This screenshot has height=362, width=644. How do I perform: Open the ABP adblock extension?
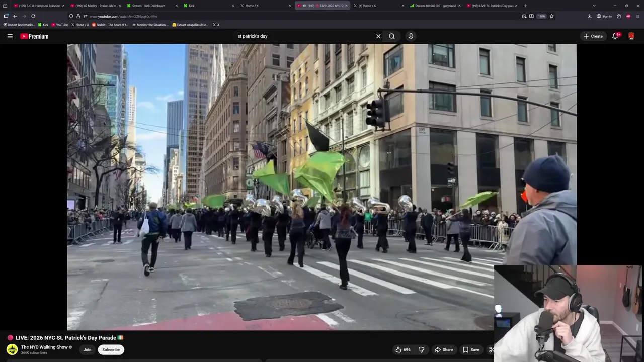[x=628, y=16]
